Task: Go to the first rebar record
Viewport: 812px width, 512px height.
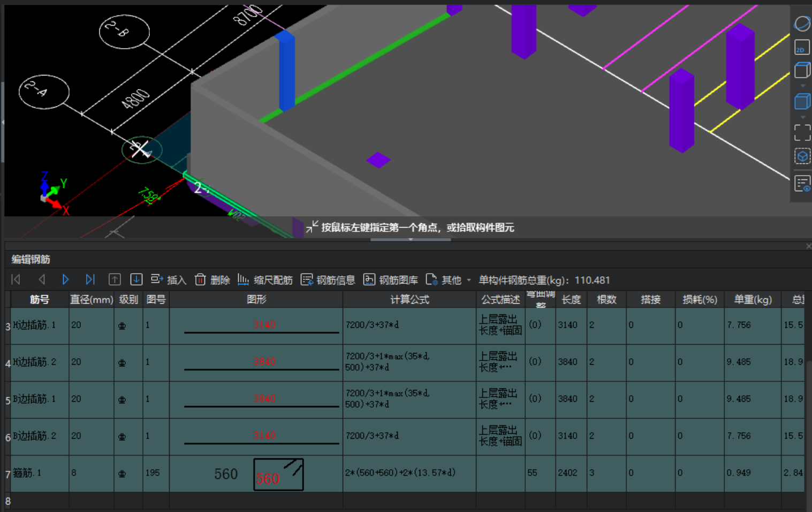Action: (x=16, y=280)
